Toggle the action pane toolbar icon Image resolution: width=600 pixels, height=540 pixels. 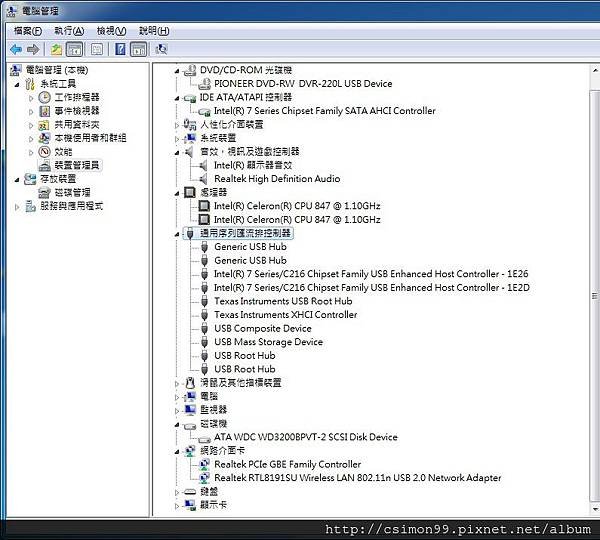(139, 49)
